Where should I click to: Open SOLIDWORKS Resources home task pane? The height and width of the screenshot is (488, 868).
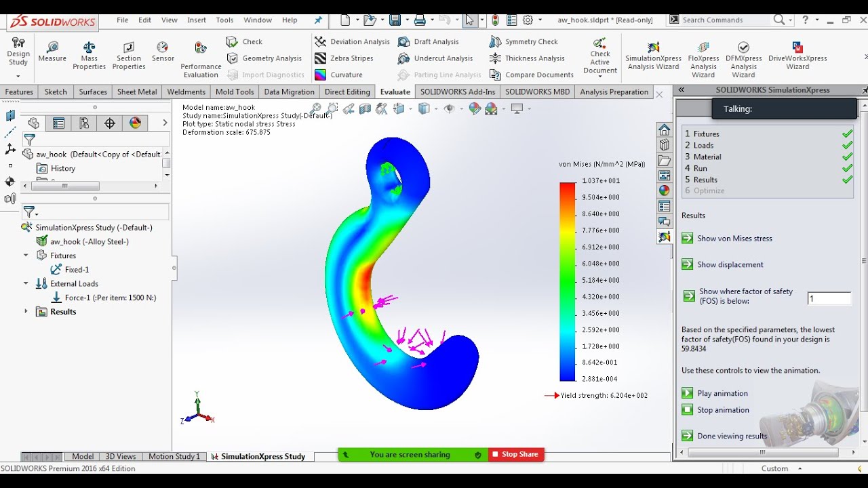pyautogui.click(x=665, y=129)
